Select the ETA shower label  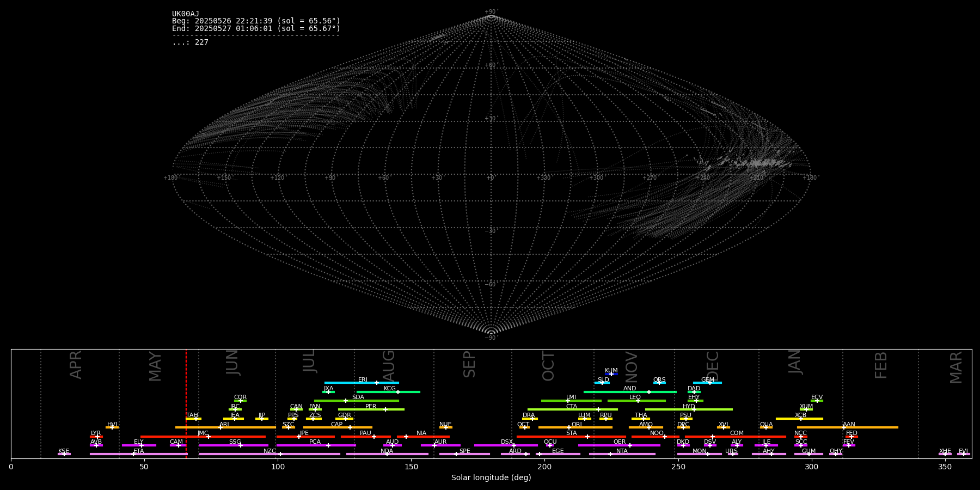pyautogui.click(x=139, y=451)
